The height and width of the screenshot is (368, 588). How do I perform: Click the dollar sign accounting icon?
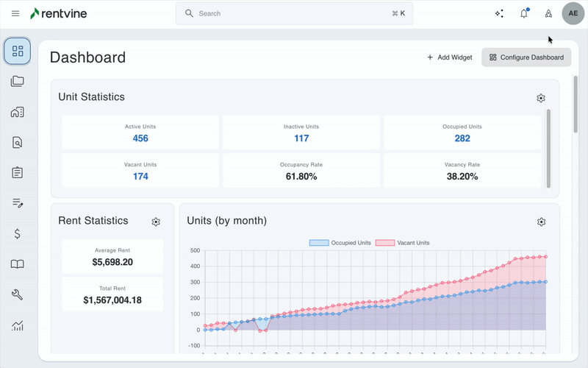tap(18, 234)
